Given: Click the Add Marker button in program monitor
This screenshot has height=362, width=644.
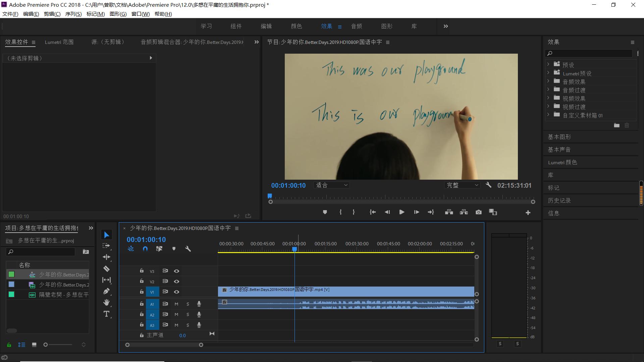Looking at the screenshot, I should coord(325,212).
